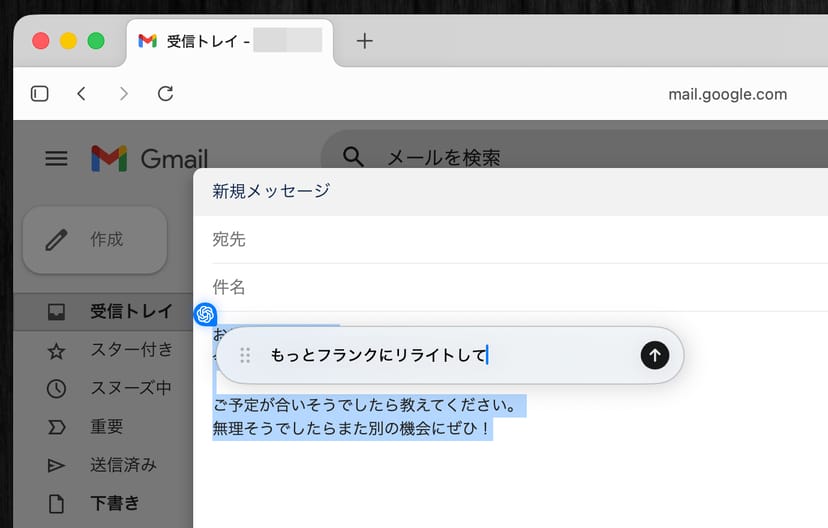Click the ChatGPT floating icon badge
This screenshot has width=828, height=528.
[205, 314]
